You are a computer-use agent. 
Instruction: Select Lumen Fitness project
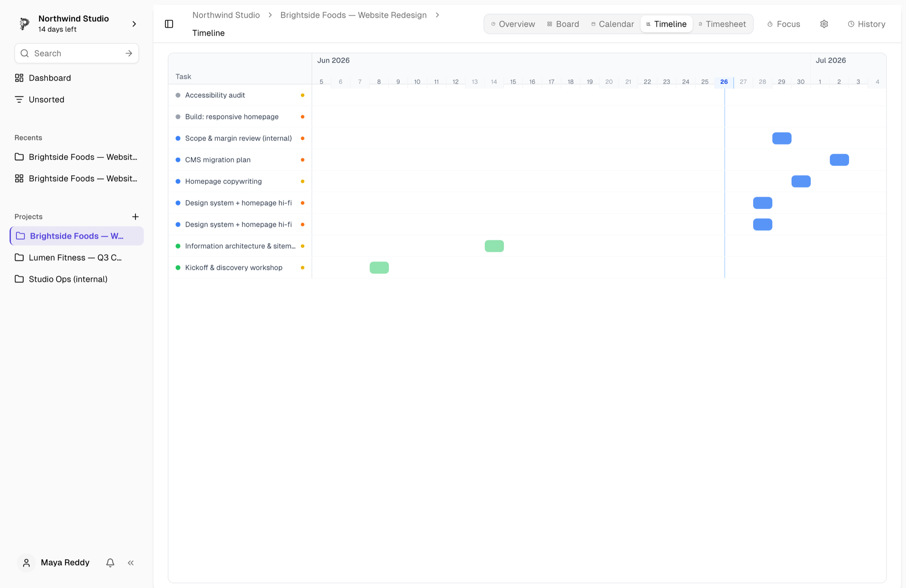(77, 258)
